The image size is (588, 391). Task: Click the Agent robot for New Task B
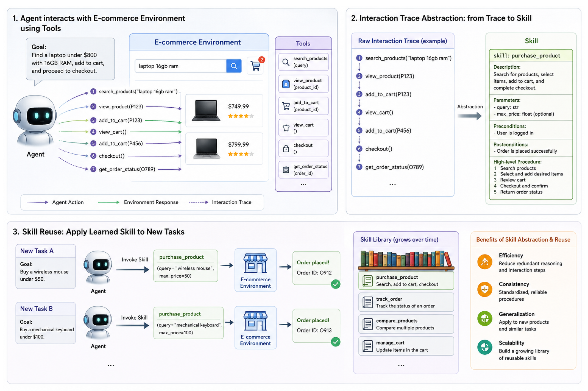pyautogui.click(x=98, y=323)
